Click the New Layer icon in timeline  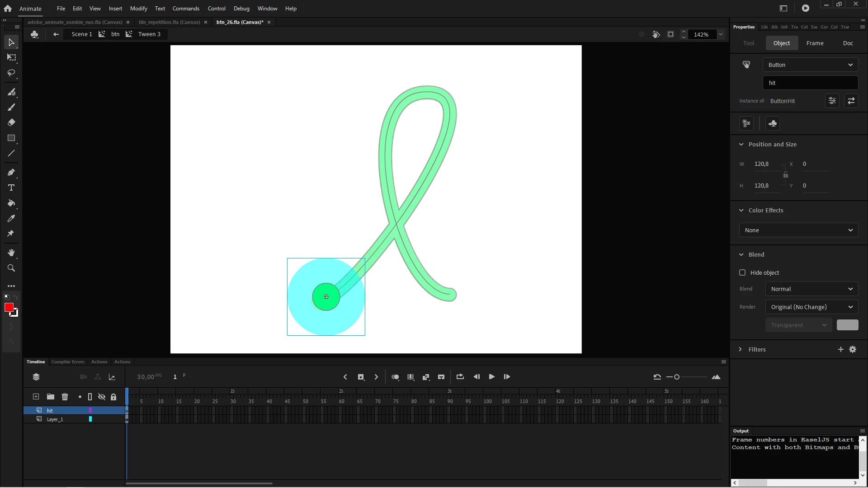(36, 397)
